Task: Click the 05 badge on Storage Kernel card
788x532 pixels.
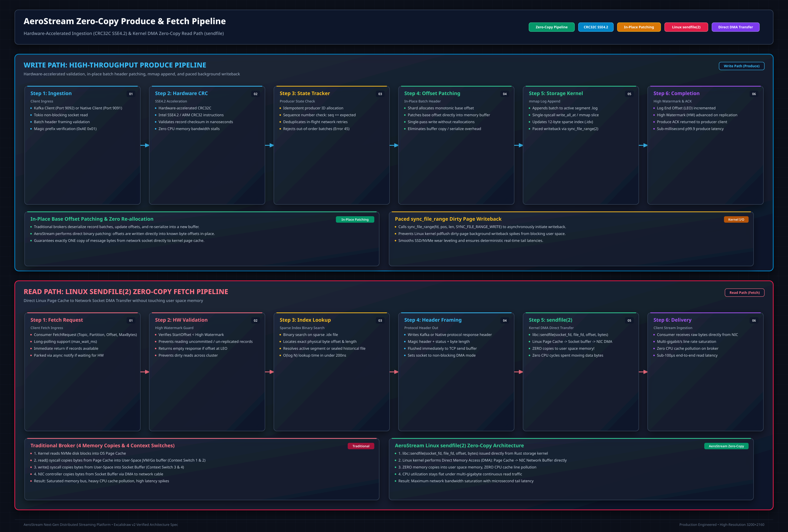Action: click(629, 94)
